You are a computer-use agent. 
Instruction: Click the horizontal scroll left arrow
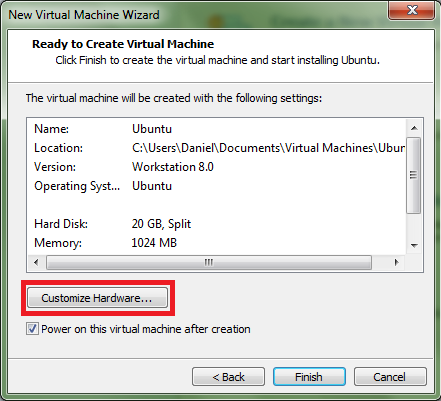(36, 262)
